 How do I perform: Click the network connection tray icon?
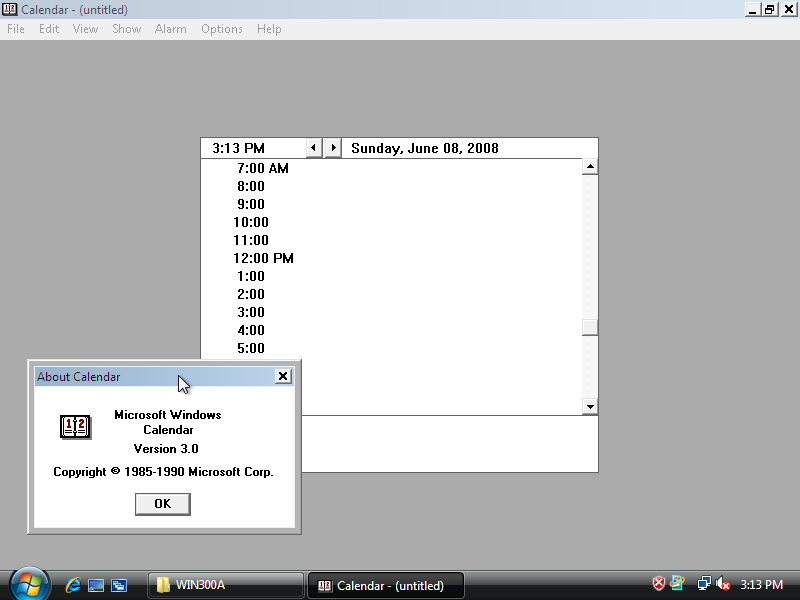(x=704, y=584)
